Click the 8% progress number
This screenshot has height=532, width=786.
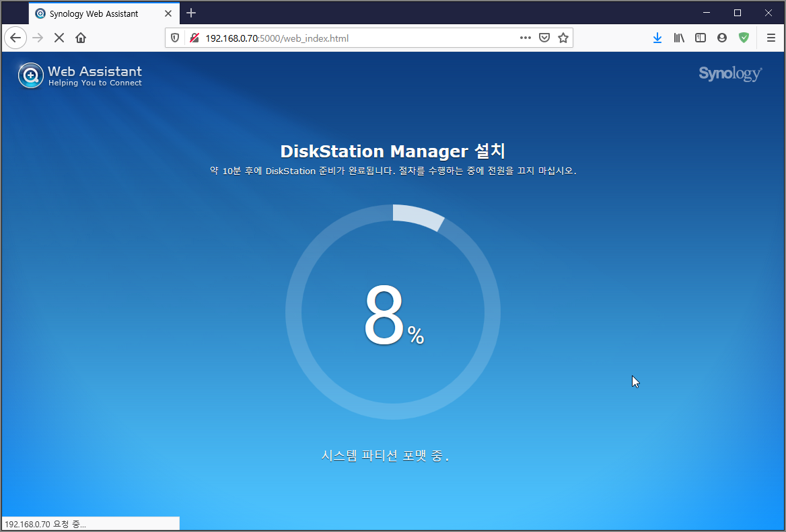394,315
